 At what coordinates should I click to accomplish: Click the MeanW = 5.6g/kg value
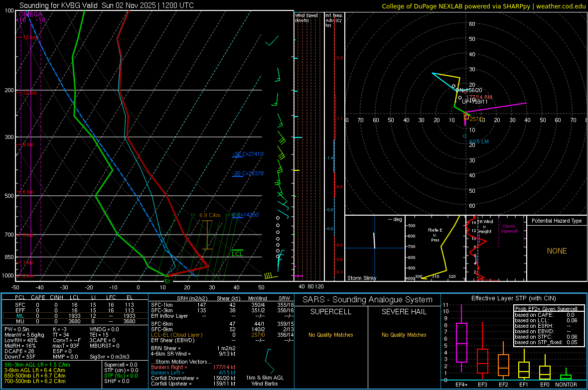coord(24,335)
